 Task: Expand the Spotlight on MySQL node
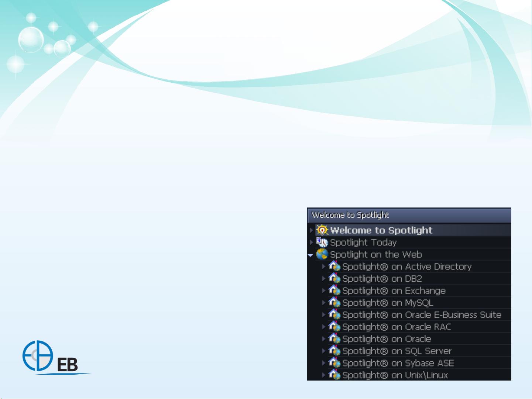324,303
